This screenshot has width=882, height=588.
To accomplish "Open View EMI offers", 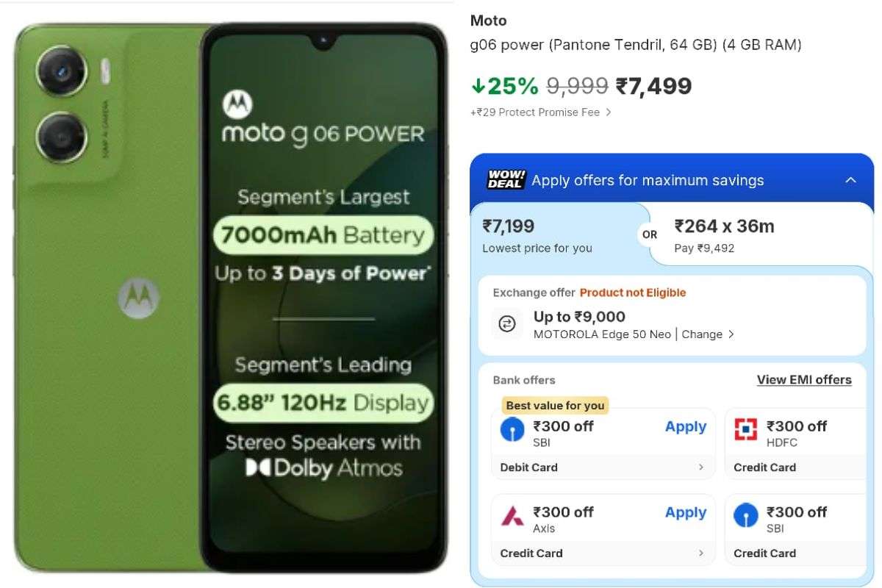I will (x=804, y=379).
